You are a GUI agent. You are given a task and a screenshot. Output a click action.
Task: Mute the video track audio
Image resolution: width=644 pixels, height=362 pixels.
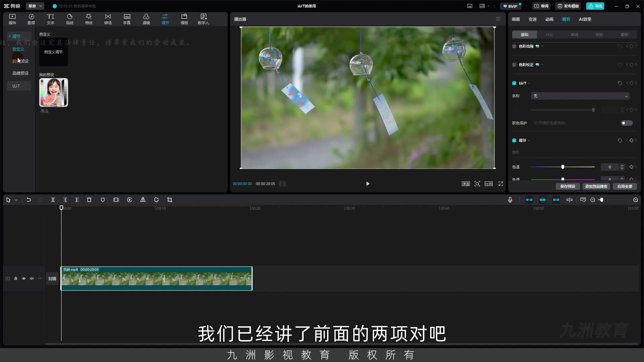pos(32,279)
